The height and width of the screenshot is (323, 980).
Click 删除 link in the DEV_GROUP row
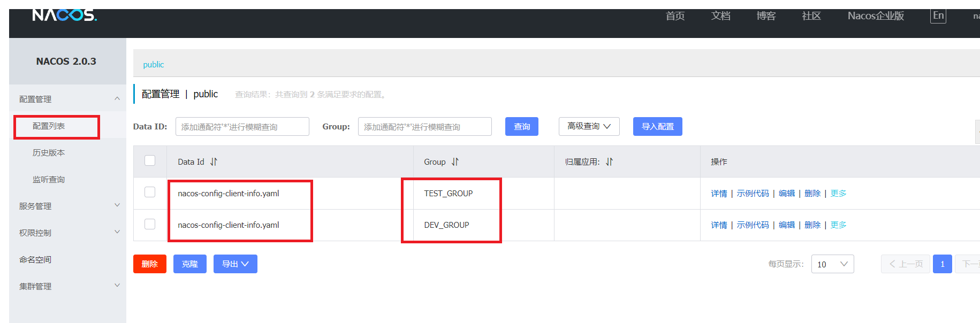pyautogui.click(x=812, y=225)
